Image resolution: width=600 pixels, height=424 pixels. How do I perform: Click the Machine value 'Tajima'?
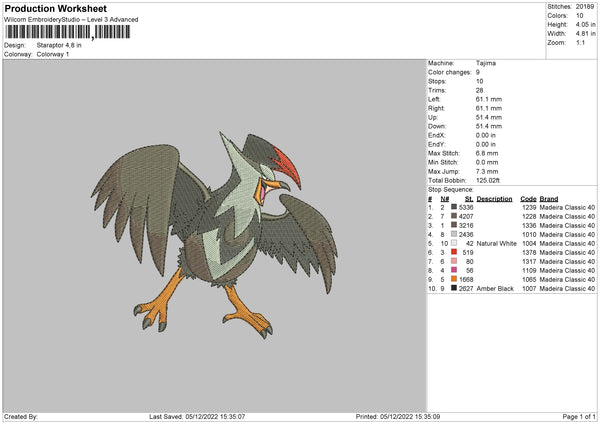point(486,63)
